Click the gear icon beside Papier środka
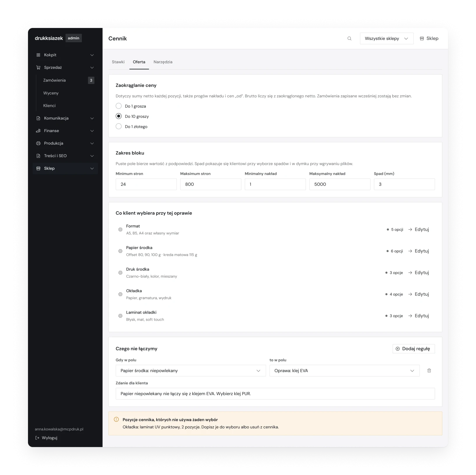This screenshot has width=476, height=475. [x=120, y=251]
